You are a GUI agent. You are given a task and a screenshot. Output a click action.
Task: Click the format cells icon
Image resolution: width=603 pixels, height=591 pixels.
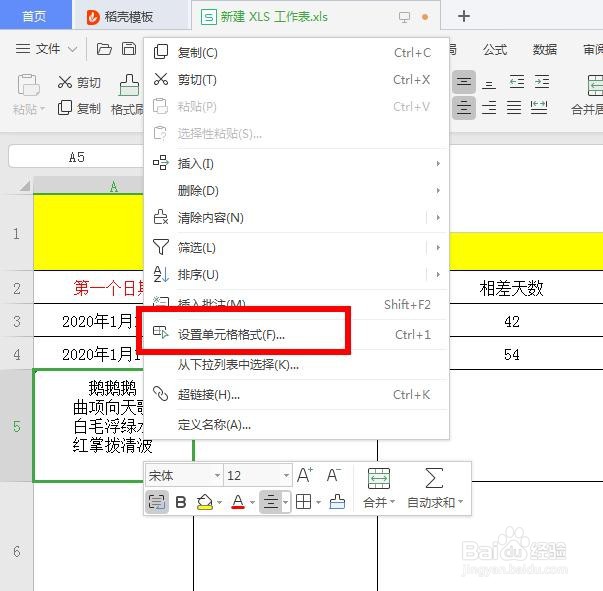[161, 332]
